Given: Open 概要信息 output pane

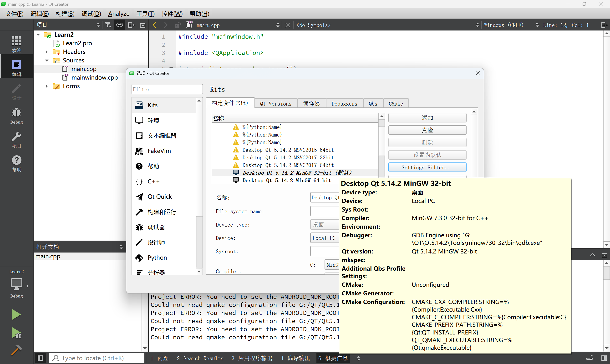Looking at the screenshot, I should (333, 358).
